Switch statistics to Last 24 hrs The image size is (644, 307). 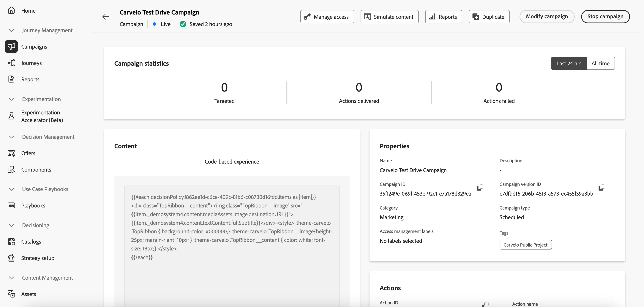coord(569,63)
